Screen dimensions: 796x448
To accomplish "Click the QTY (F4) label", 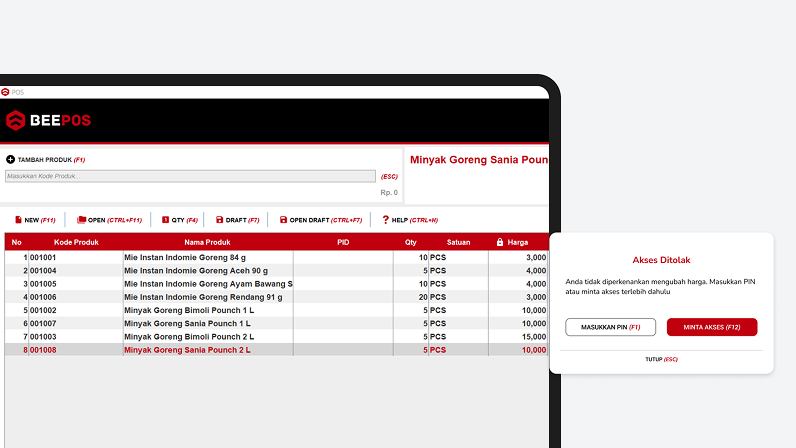I will (184, 220).
